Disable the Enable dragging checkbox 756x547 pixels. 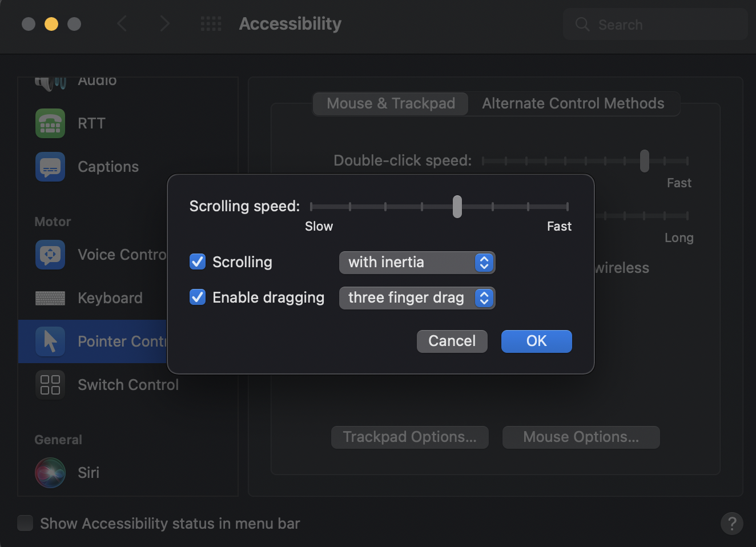click(198, 297)
